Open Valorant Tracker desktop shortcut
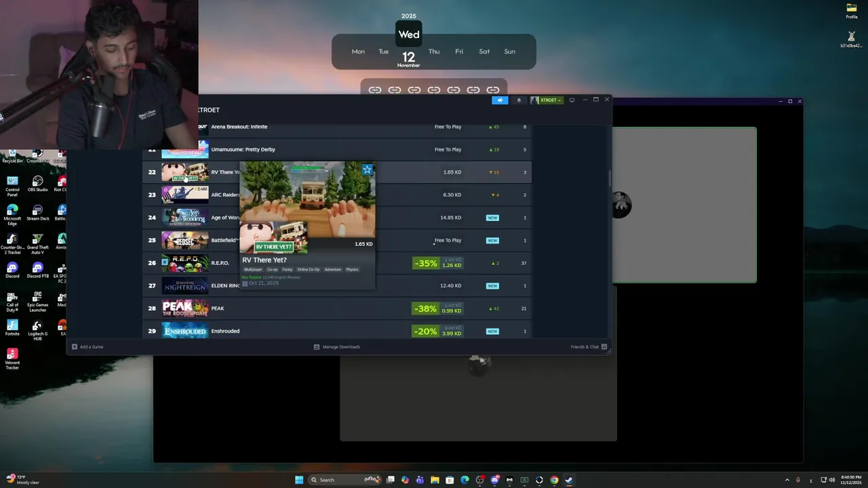 [12, 359]
